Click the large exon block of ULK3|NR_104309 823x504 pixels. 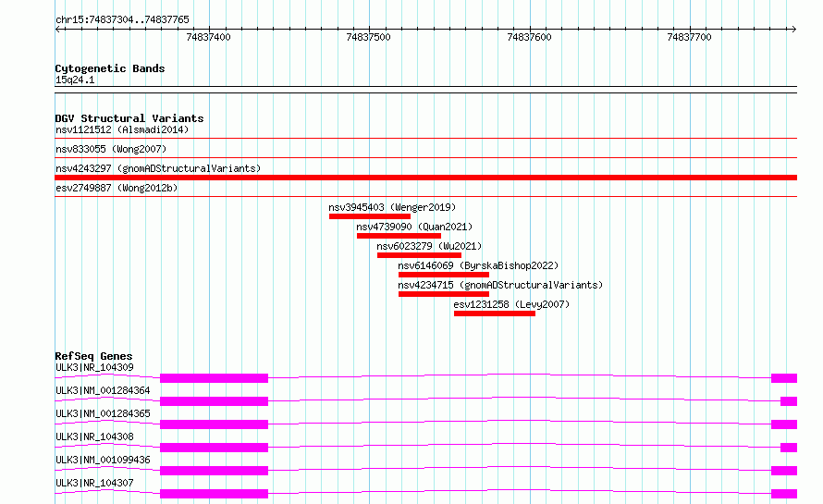click(x=215, y=378)
